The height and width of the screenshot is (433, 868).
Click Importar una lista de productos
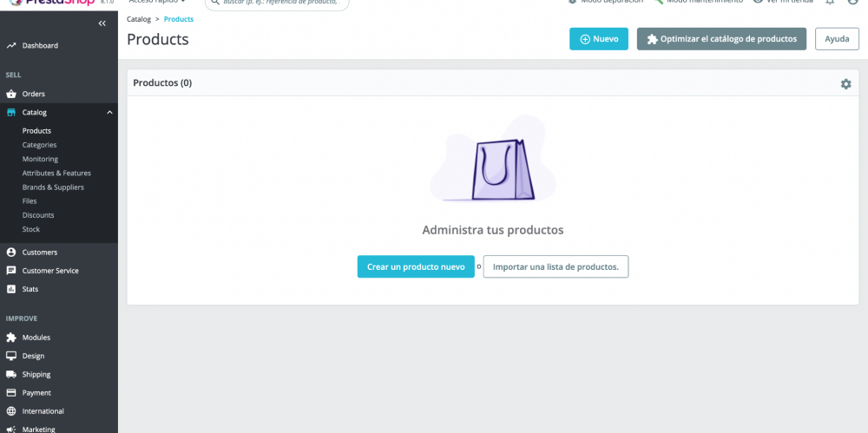[556, 266]
